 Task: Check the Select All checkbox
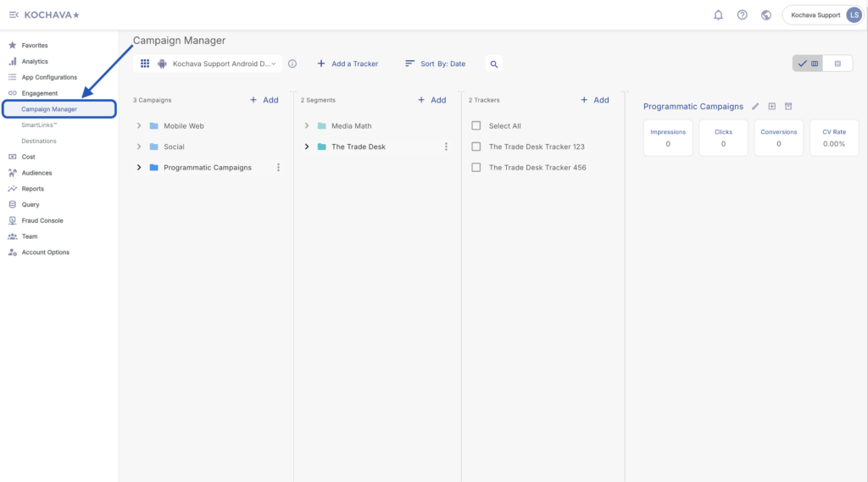coord(476,126)
